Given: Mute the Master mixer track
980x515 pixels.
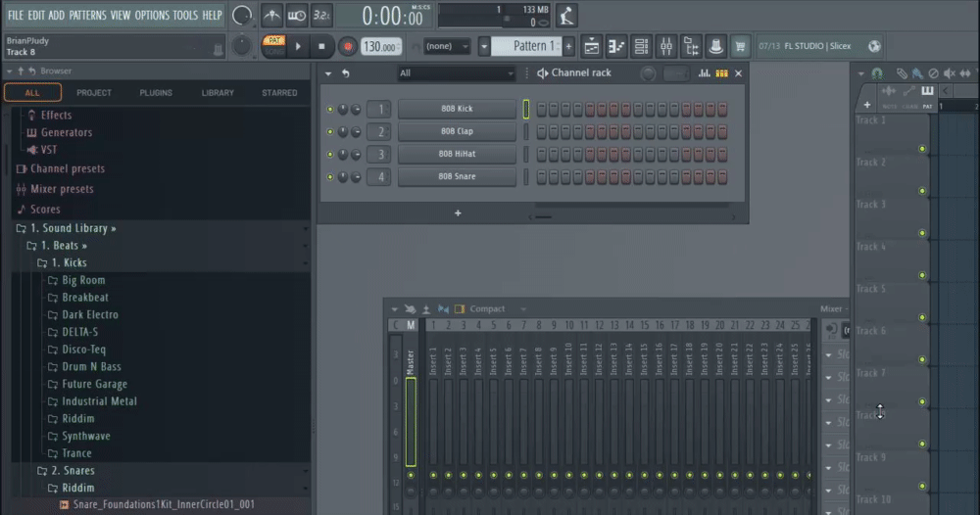Looking at the screenshot, I should (x=411, y=475).
